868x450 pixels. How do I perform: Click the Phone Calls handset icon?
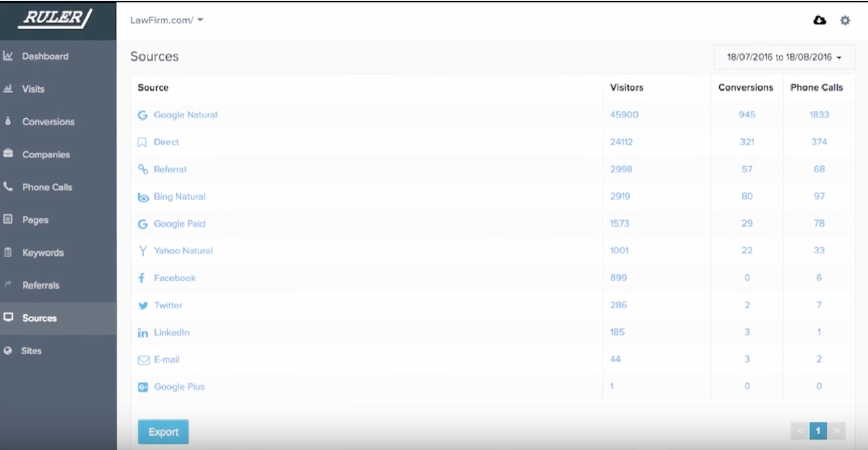click(8, 186)
